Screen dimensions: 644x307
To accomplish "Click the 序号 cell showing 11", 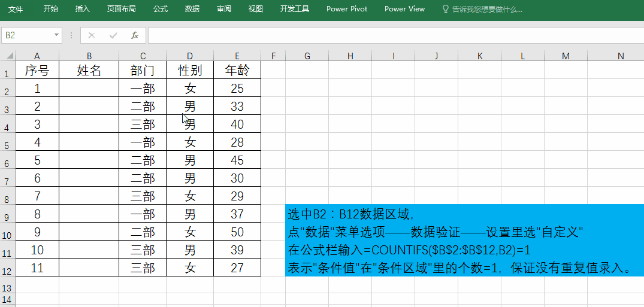I will (37, 268).
